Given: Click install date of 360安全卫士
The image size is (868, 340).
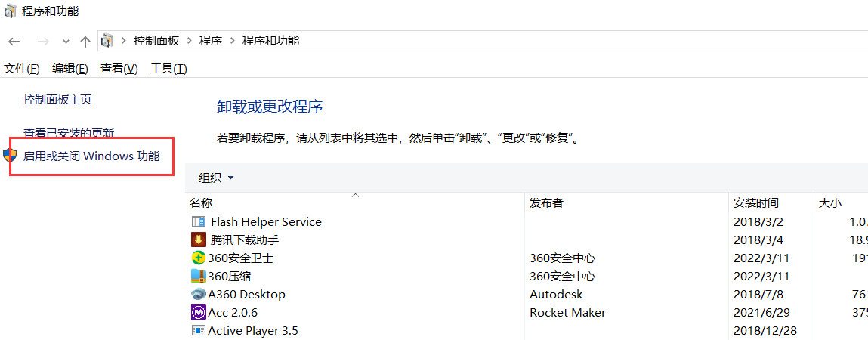Looking at the screenshot, I should pos(761,258).
